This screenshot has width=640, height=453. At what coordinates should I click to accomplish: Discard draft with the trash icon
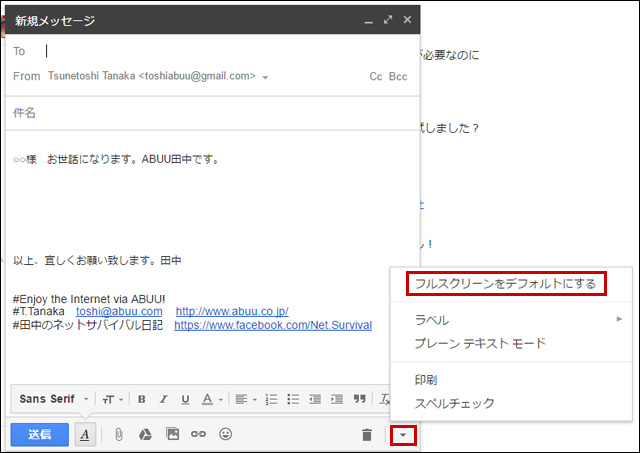click(367, 435)
